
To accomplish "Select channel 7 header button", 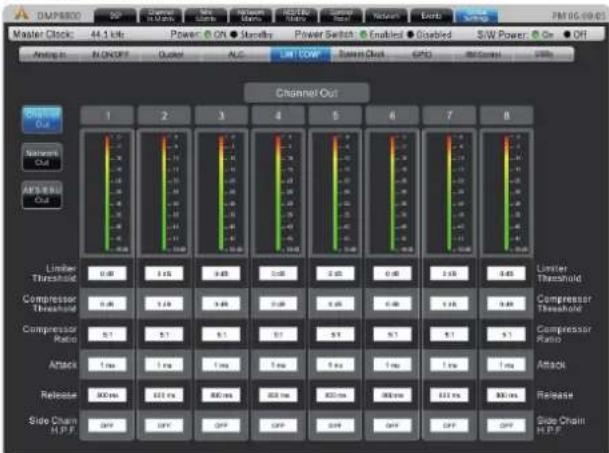I will coord(449,115).
